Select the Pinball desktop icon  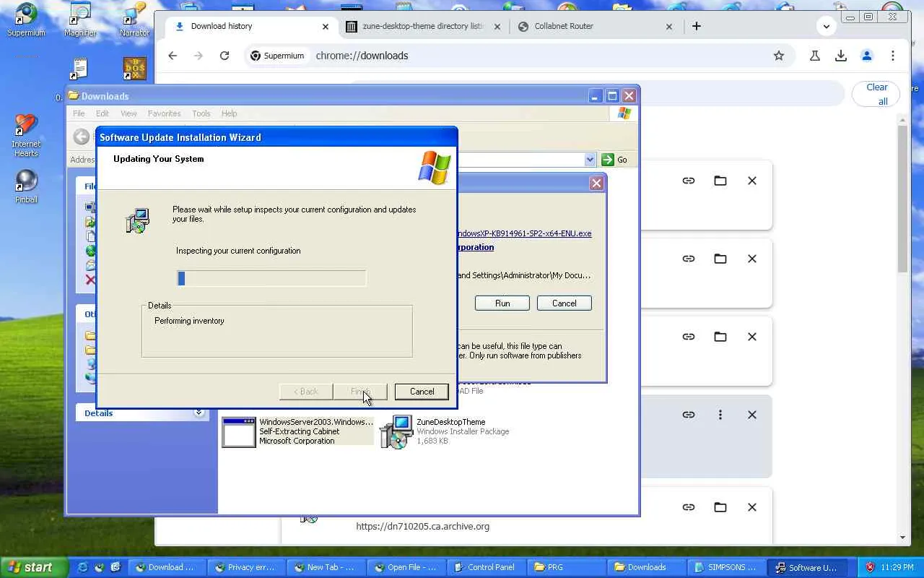[x=26, y=186]
